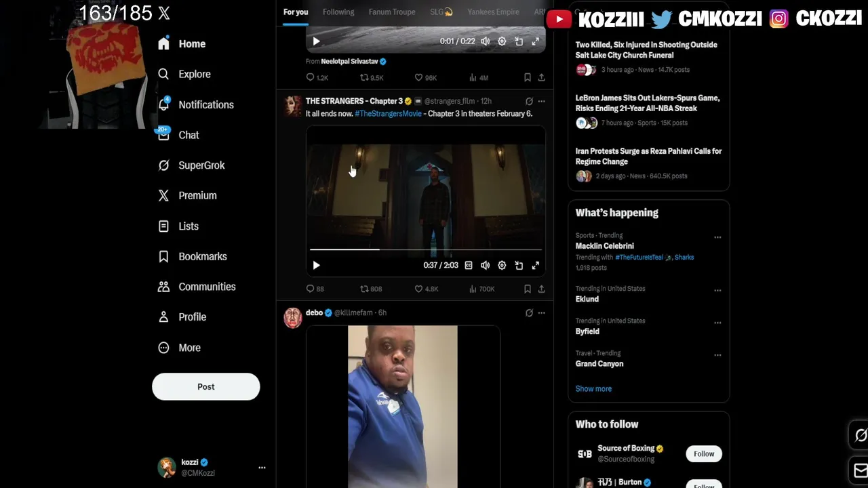
Task: Open options for Byfield trend
Action: tap(717, 323)
